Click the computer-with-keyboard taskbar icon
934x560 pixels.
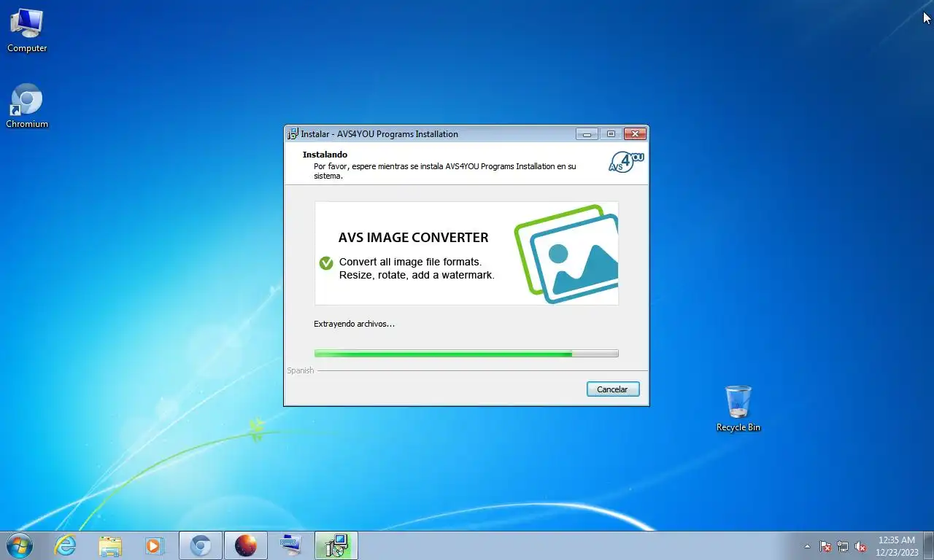coord(291,545)
